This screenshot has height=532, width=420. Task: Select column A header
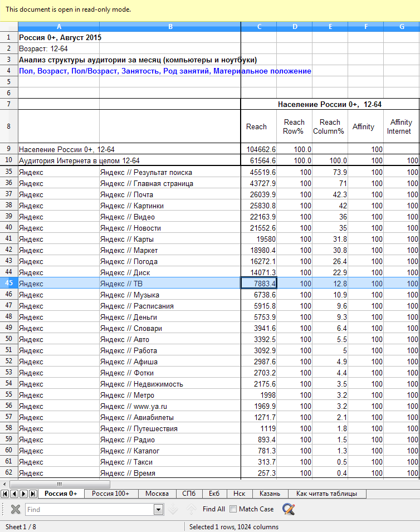(58, 27)
